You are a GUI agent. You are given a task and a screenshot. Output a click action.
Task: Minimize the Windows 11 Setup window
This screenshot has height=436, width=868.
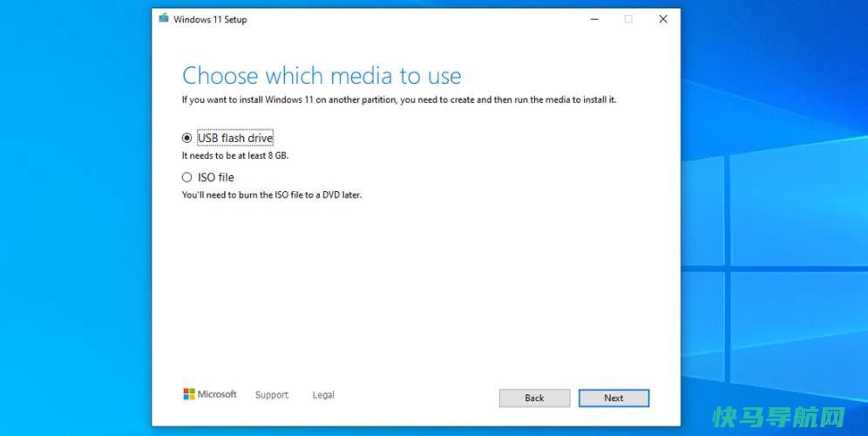pos(594,19)
